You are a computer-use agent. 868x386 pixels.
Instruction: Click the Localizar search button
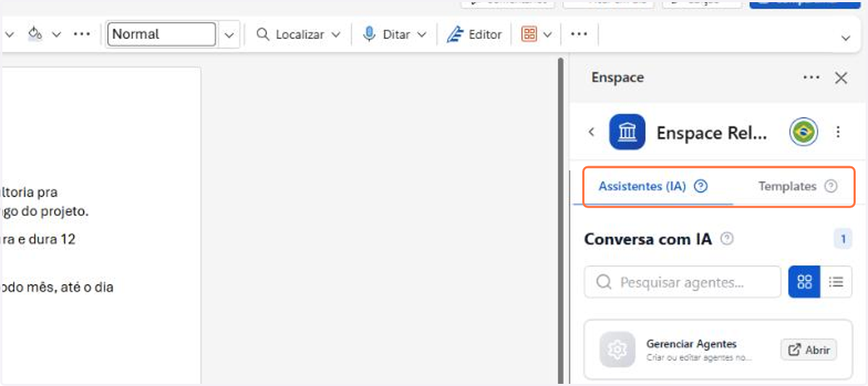[290, 34]
